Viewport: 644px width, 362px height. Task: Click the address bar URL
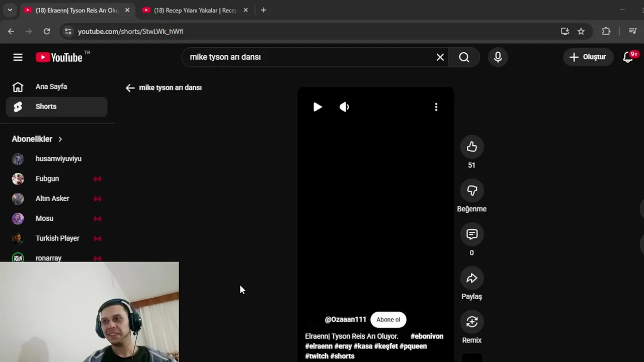[x=130, y=31]
